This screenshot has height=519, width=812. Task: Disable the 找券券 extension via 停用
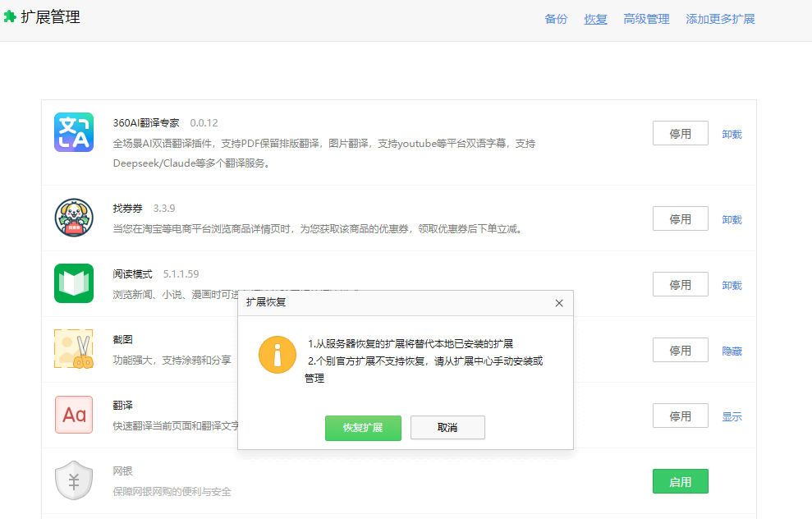[x=680, y=218]
